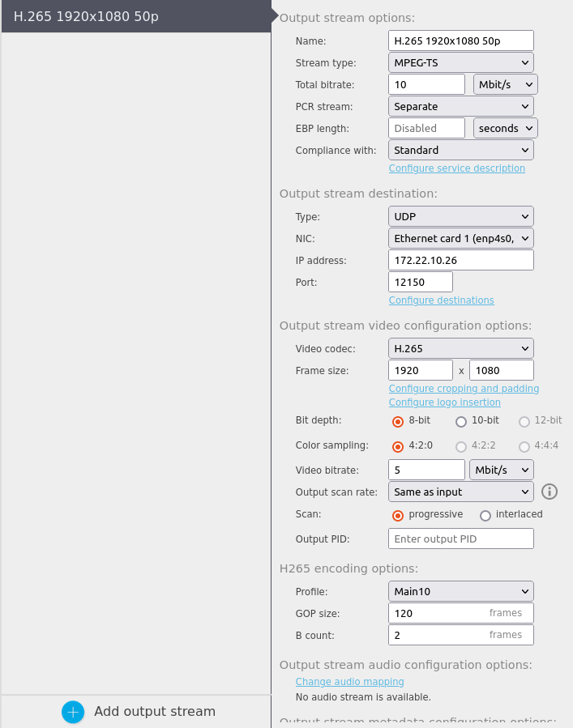This screenshot has width=573, height=728.
Task: Choose 4:2:0 color sampling
Action: click(x=398, y=447)
